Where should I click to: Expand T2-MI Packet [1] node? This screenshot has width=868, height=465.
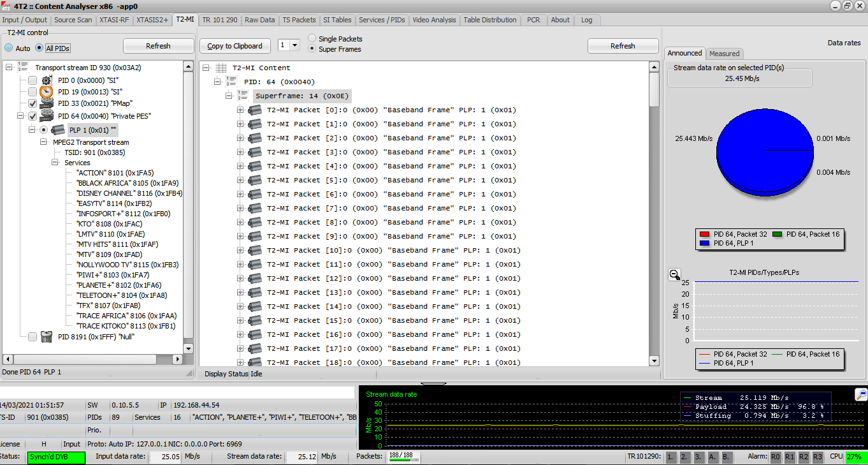(240, 124)
